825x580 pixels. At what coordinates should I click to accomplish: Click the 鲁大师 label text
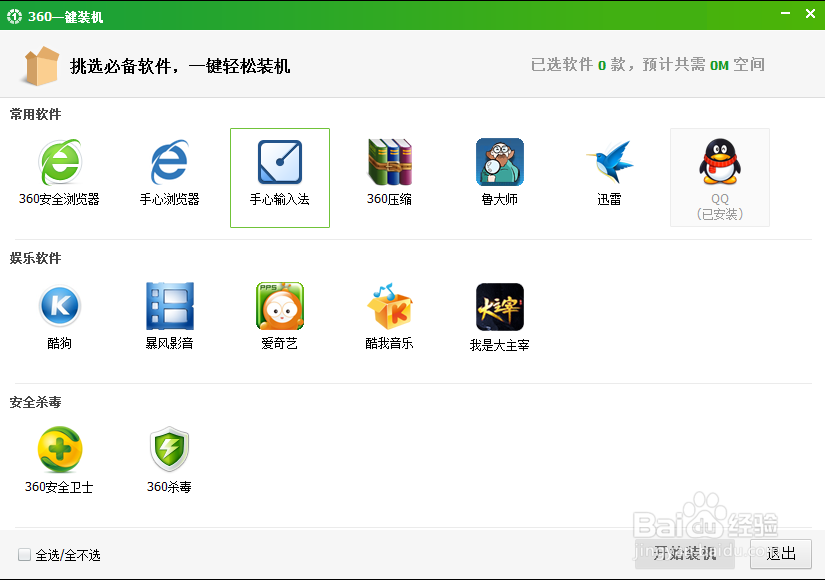[x=500, y=199]
